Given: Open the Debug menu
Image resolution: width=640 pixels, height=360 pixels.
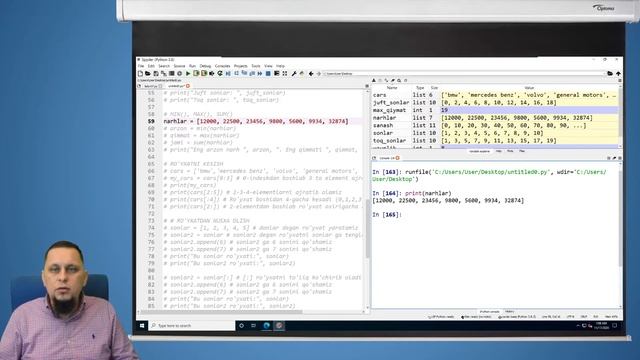Looking at the screenshot, I should (x=205, y=66).
